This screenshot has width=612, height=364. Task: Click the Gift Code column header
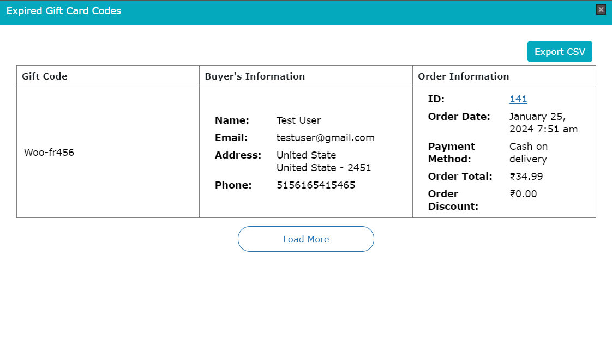45,76
